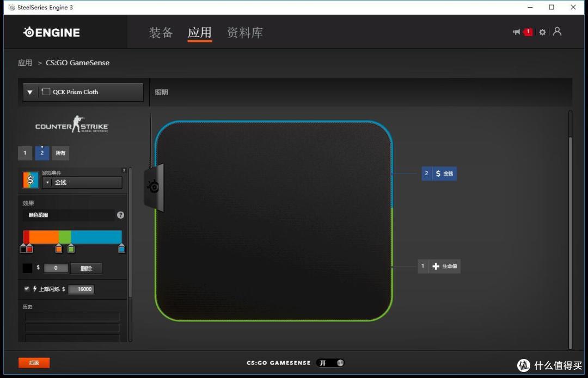The width and height of the screenshot is (588, 378).
Task: Click the black color swatch beside the $ field
Action: point(27,268)
